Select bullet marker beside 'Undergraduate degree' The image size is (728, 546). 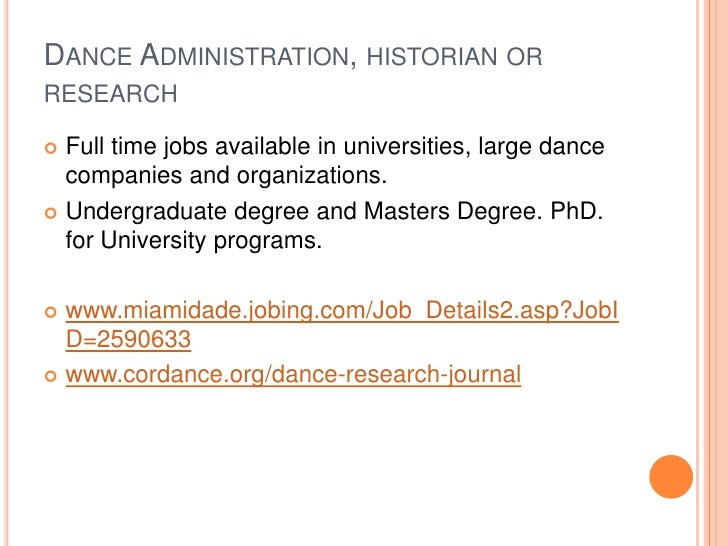pos(51,213)
